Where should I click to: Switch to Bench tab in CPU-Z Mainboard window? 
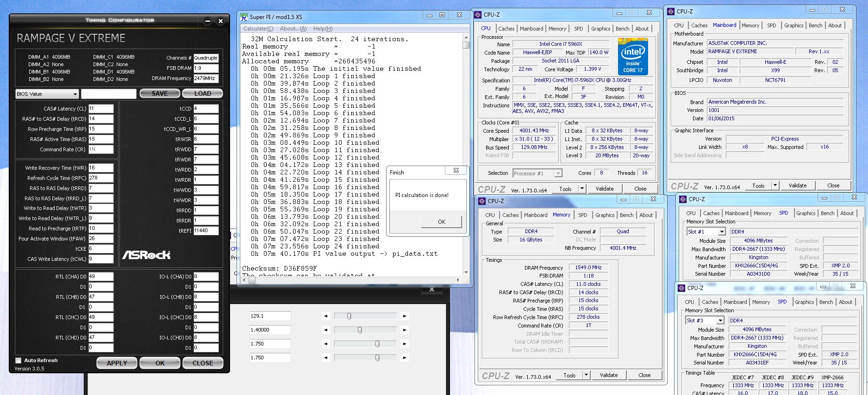click(815, 25)
